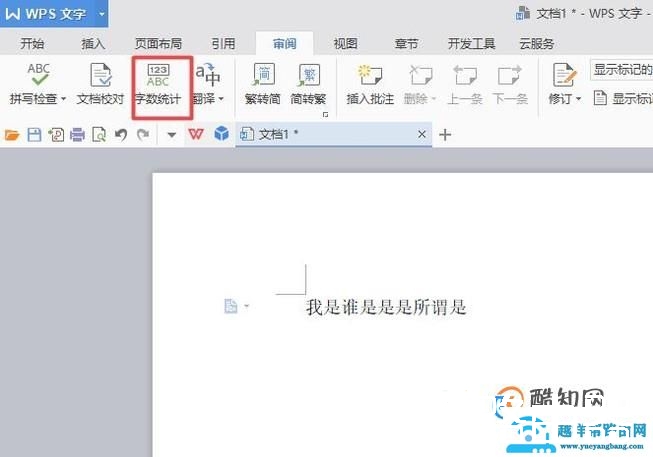The image size is (653, 457).
Task: Click the red WPS home icon
Action: pos(196,134)
